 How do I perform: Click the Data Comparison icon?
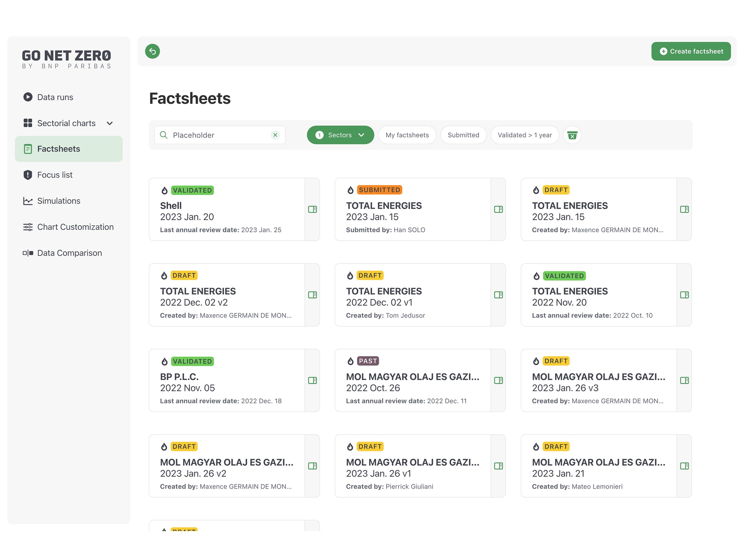click(x=28, y=253)
